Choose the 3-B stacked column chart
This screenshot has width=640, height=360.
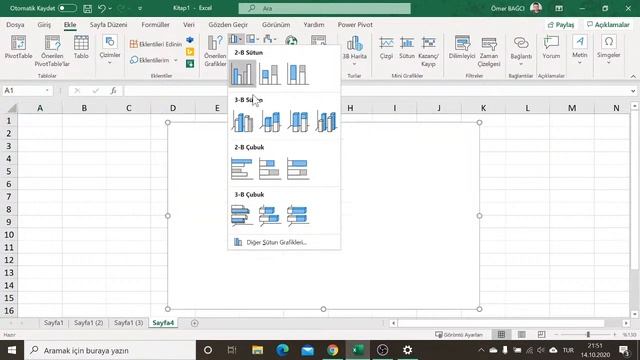[270, 121]
